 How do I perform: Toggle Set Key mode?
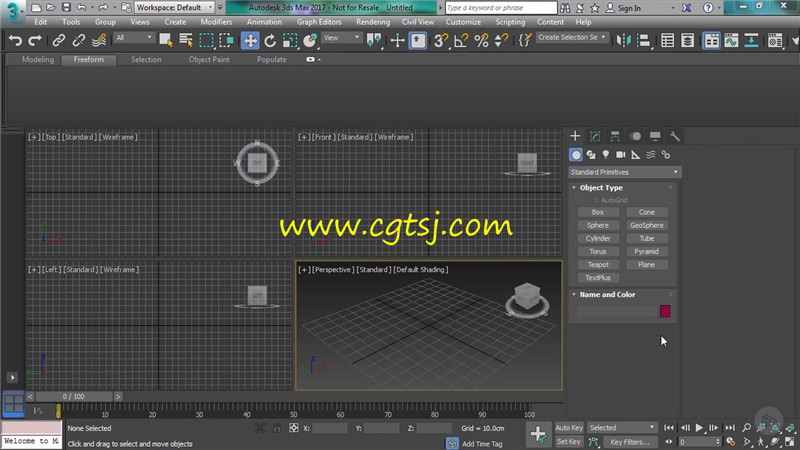[568, 442]
